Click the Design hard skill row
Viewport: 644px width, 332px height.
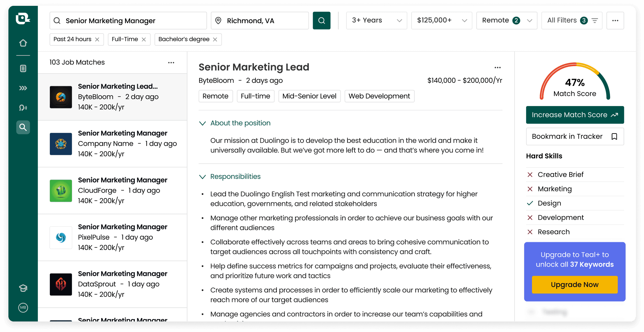575,203
